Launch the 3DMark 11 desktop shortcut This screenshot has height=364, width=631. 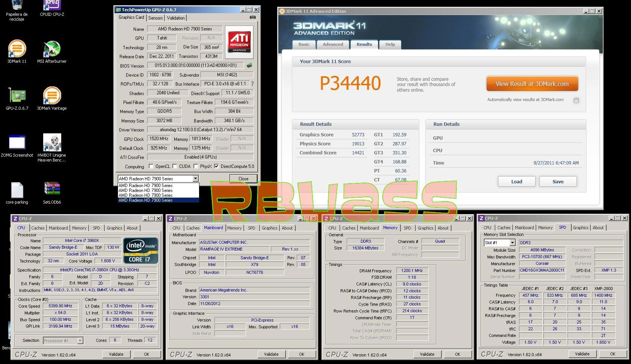[x=17, y=51]
